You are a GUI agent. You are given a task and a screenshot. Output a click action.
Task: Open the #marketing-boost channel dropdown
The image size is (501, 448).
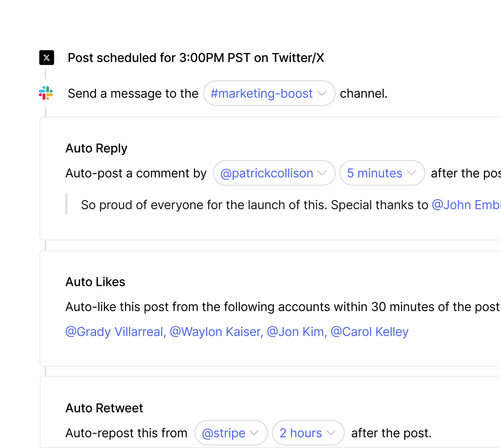tap(269, 93)
